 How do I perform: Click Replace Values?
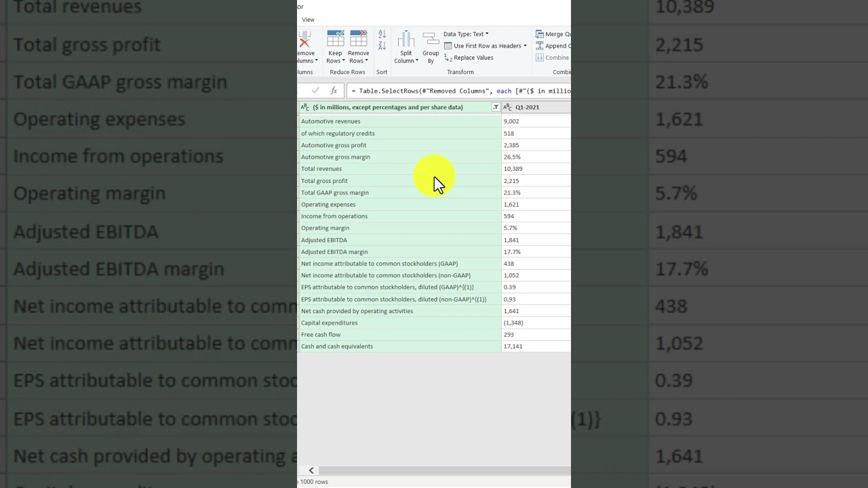click(x=469, y=58)
